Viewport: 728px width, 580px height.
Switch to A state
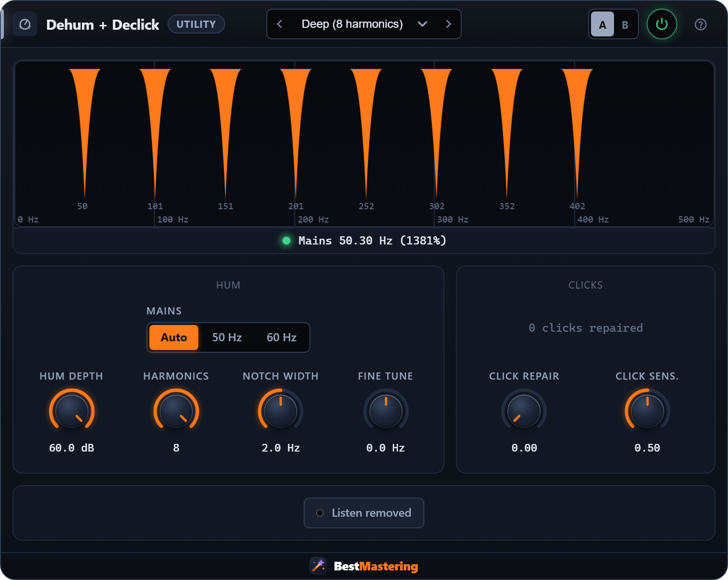coord(603,24)
